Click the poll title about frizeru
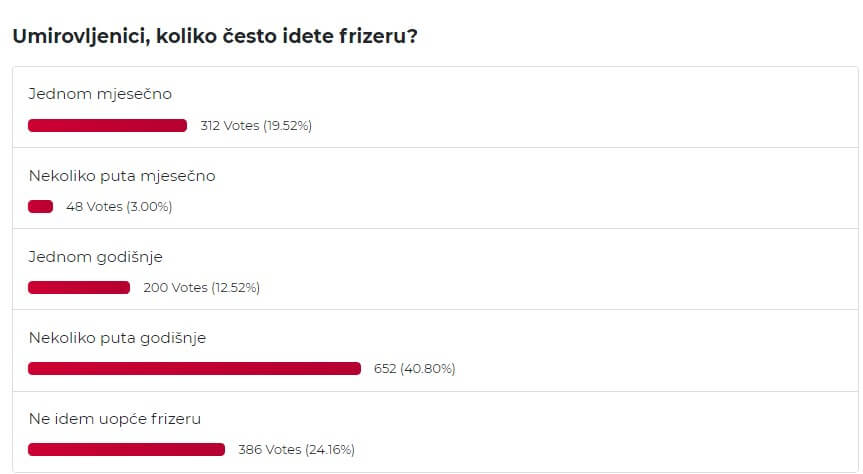 pos(215,36)
